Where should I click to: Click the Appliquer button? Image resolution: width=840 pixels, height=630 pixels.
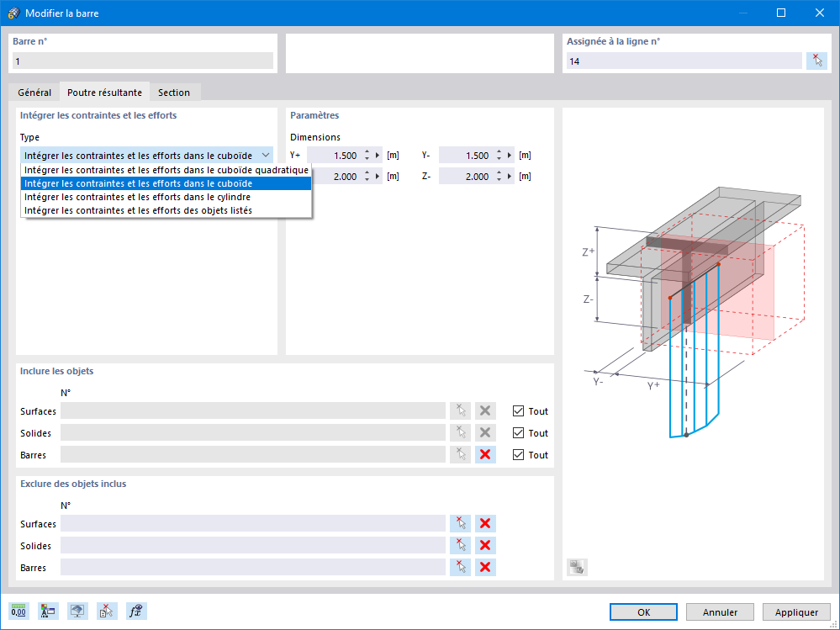796,611
